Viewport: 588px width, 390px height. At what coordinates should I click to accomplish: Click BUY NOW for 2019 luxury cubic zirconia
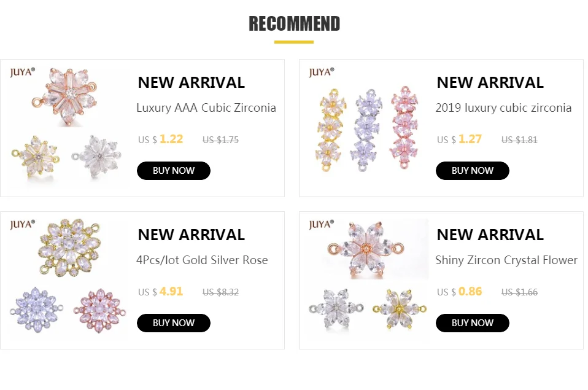click(472, 171)
